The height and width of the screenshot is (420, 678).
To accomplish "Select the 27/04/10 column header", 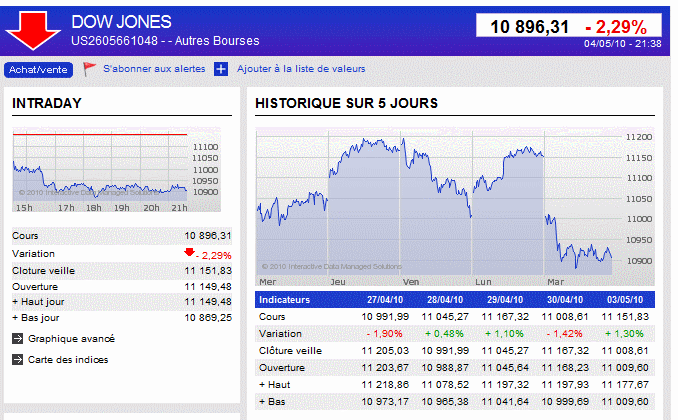I will click(x=385, y=299).
